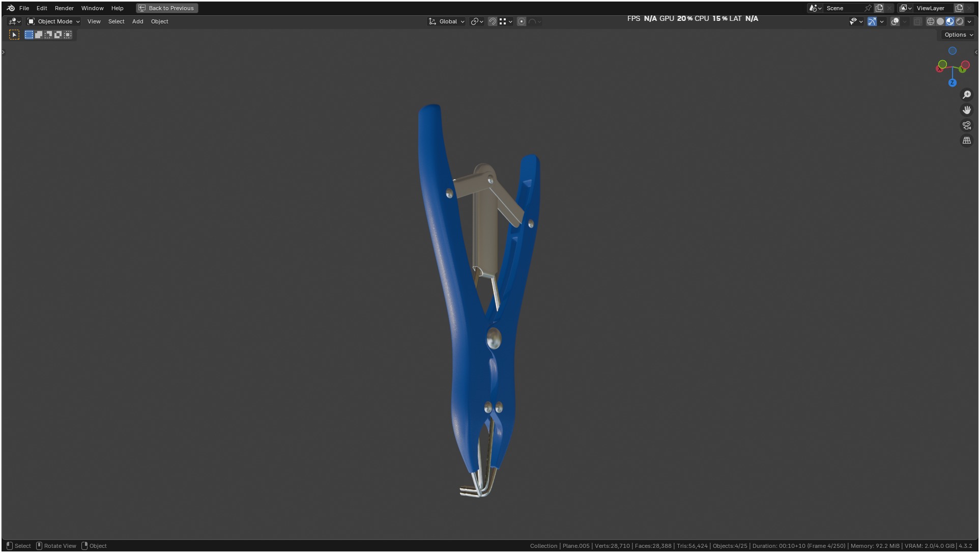Add a new view layer icon
This screenshot has height=553, width=980.
[x=959, y=8]
